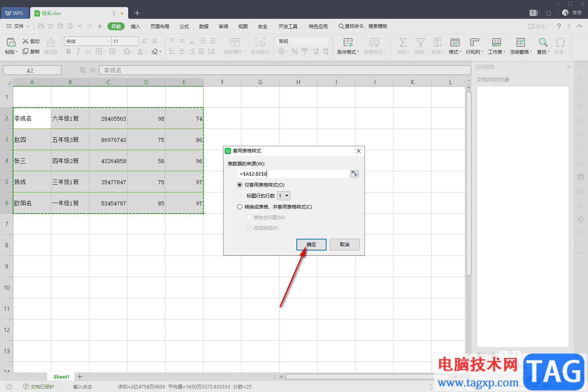Click the Save icon in quick access bar

point(41,26)
